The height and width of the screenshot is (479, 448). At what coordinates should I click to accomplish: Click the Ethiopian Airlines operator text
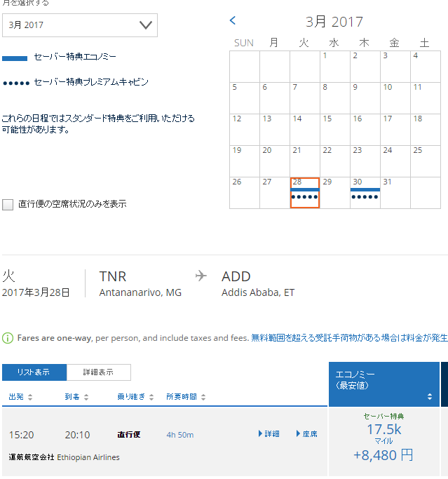pos(88,457)
